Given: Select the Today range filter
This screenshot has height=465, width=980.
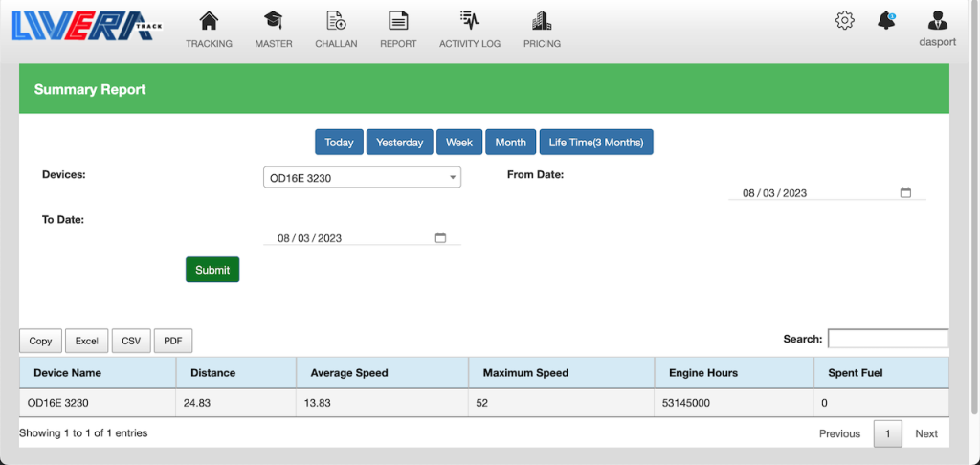Looking at the screenshot, I should tap(339, 143).
